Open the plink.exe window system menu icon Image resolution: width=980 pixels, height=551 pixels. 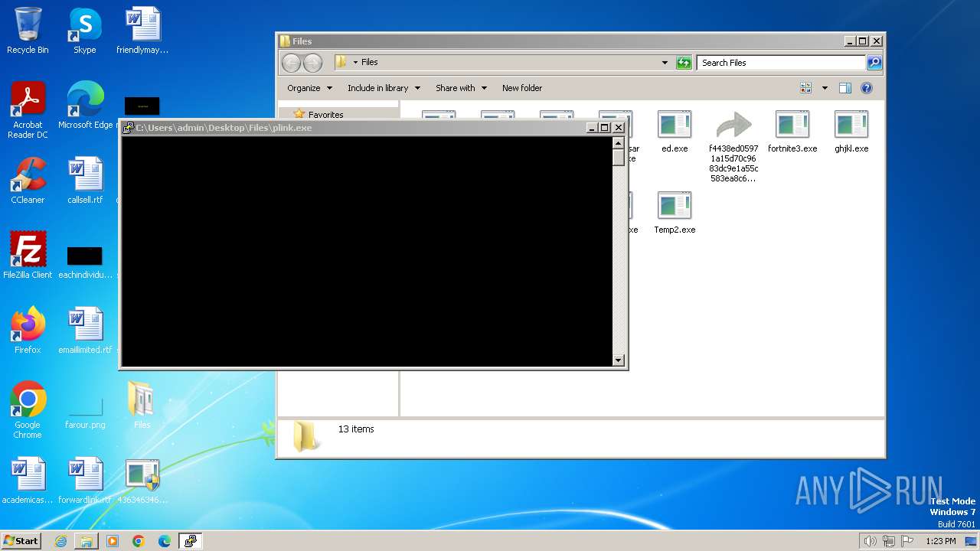pos(129,128)
